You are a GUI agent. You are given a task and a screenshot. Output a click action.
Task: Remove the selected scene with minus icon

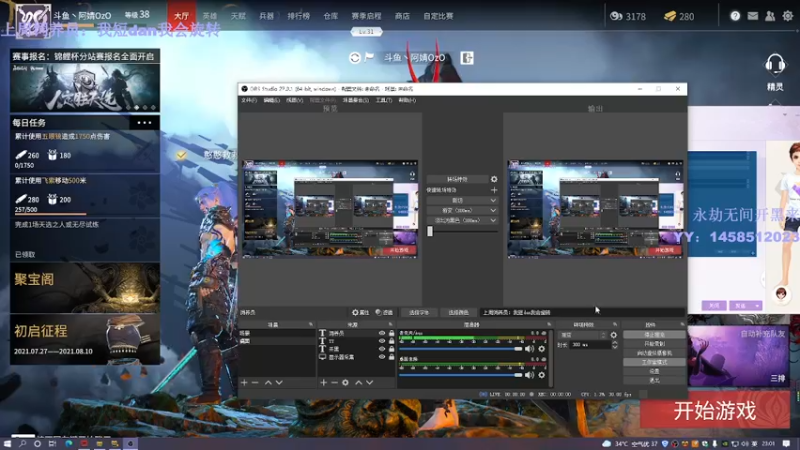(x=255, y=382)
